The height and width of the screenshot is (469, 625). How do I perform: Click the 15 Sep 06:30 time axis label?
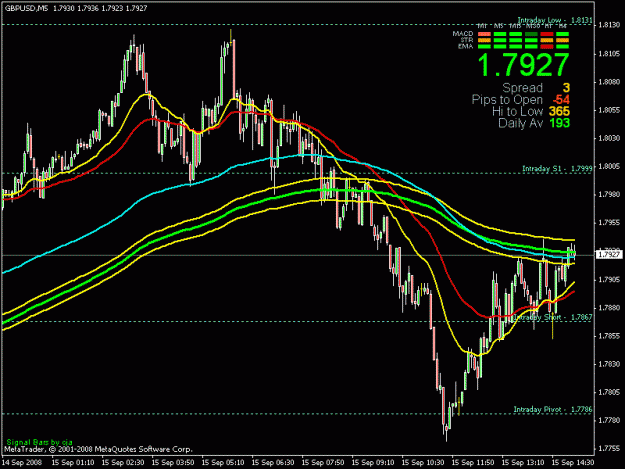(273, 463)
